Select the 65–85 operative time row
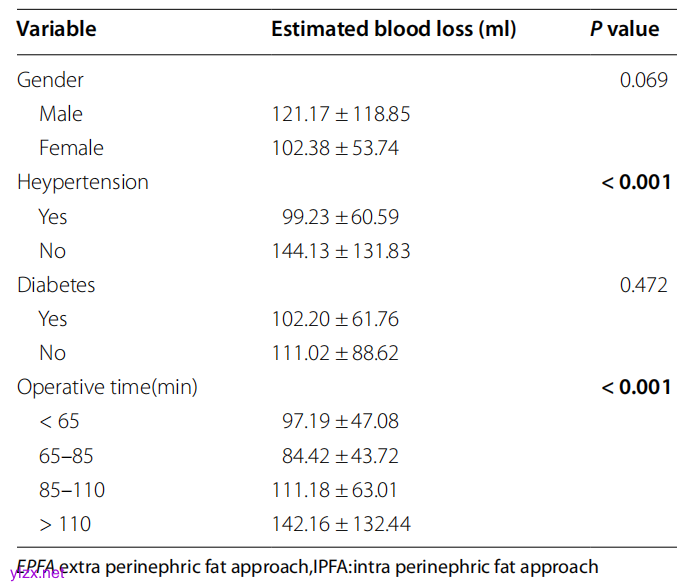690x588 pixels. coord(66,456)
